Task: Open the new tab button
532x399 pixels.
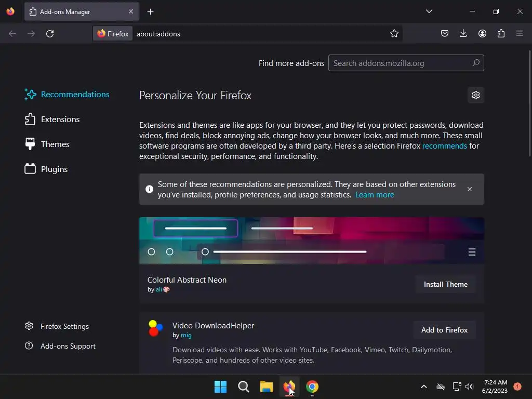Action: [150, 12]
